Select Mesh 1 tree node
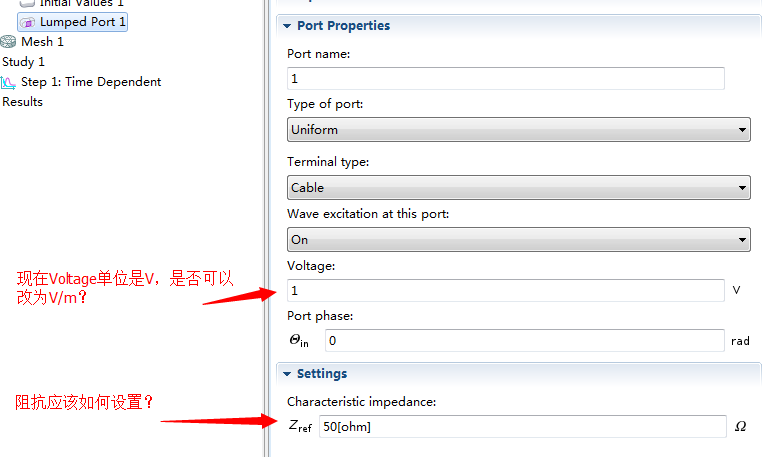The image size is (764, 457). pyautogui.click(x=42, y=42)
